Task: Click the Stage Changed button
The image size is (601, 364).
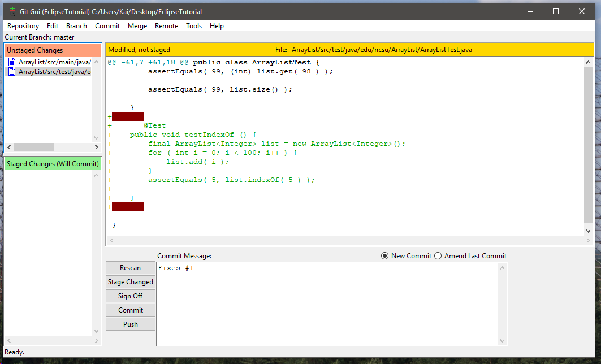Action: [x=130, y=282]
